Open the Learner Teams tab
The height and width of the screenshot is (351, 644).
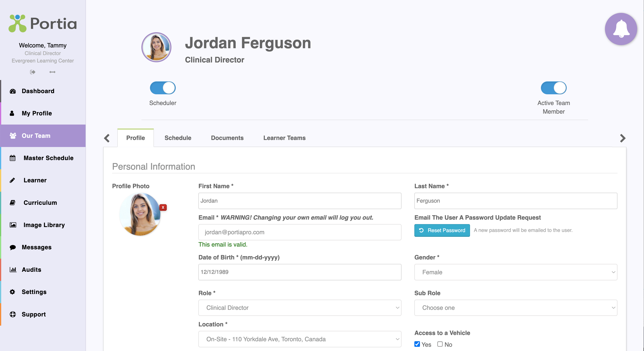pos(284,138)
